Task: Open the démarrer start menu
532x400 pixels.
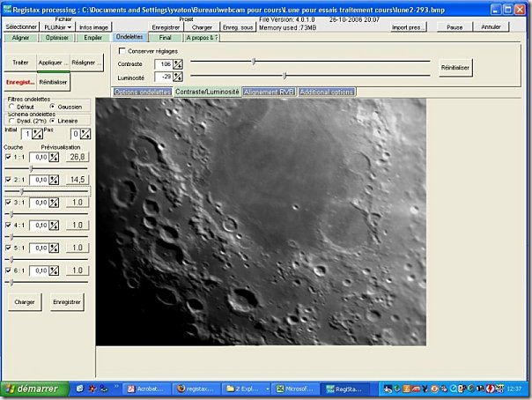Action: [34, 389]
